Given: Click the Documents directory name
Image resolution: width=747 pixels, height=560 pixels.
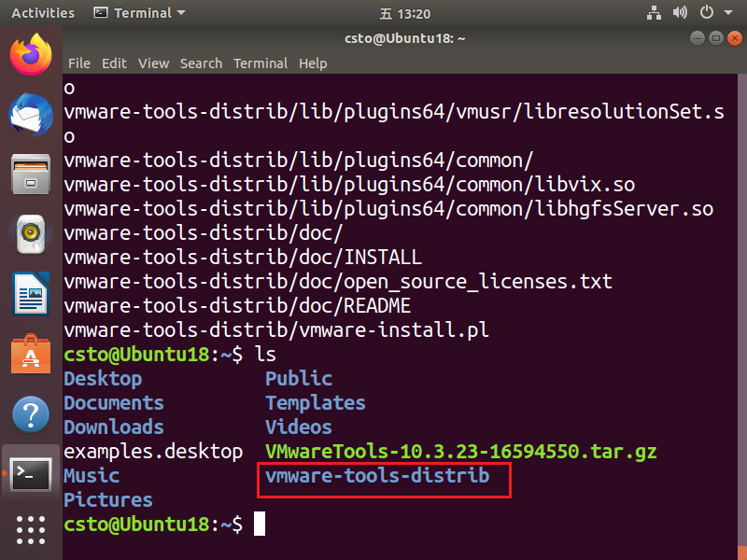Looking at the screenshot, I should (114, 403).
